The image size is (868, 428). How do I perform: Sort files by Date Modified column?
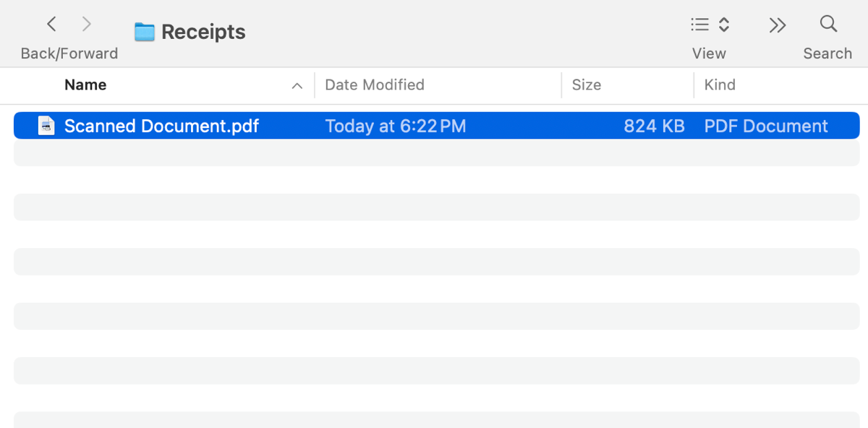point(375,85)
